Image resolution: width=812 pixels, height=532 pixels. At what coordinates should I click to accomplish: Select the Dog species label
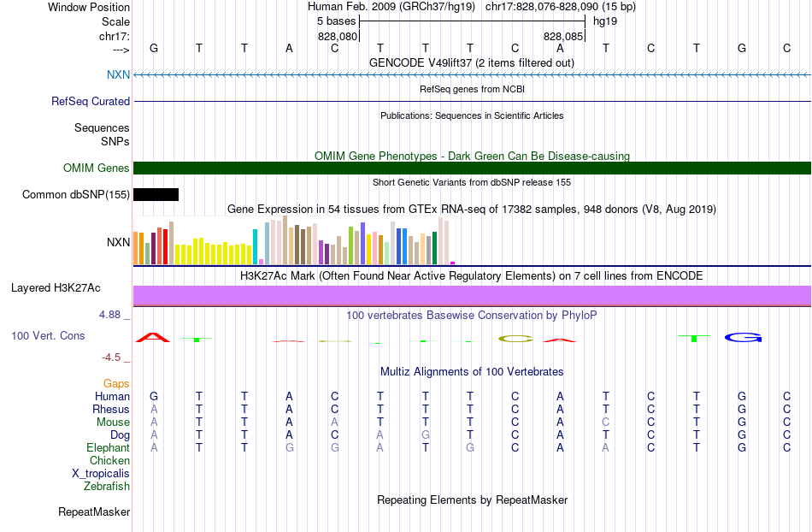[120, 435]
